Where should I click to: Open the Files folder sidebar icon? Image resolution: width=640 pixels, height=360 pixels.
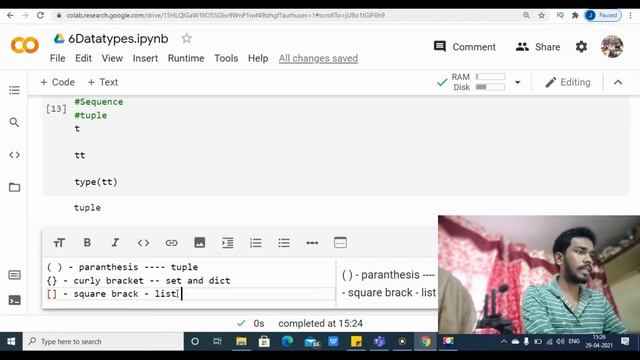14,187
